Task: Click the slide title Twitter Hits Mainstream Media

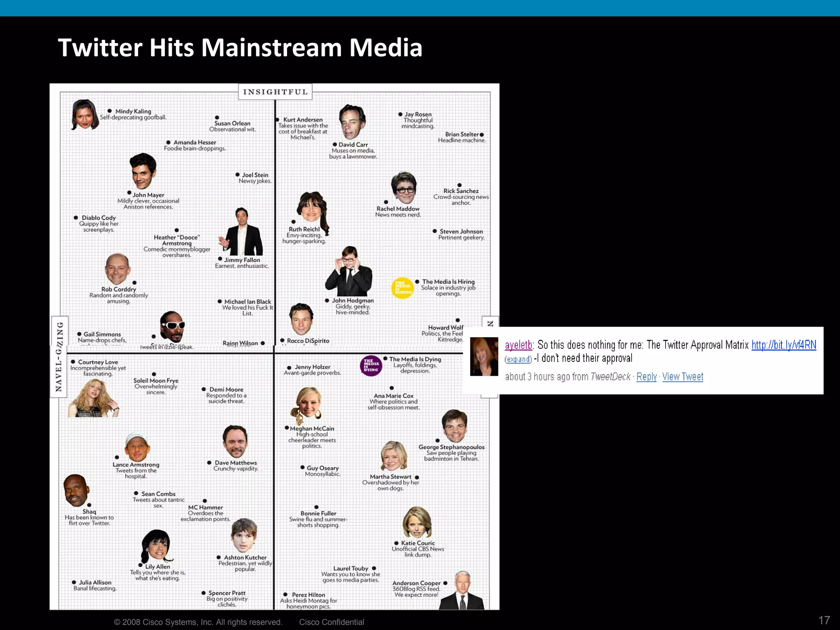Action: coord(240,47)
